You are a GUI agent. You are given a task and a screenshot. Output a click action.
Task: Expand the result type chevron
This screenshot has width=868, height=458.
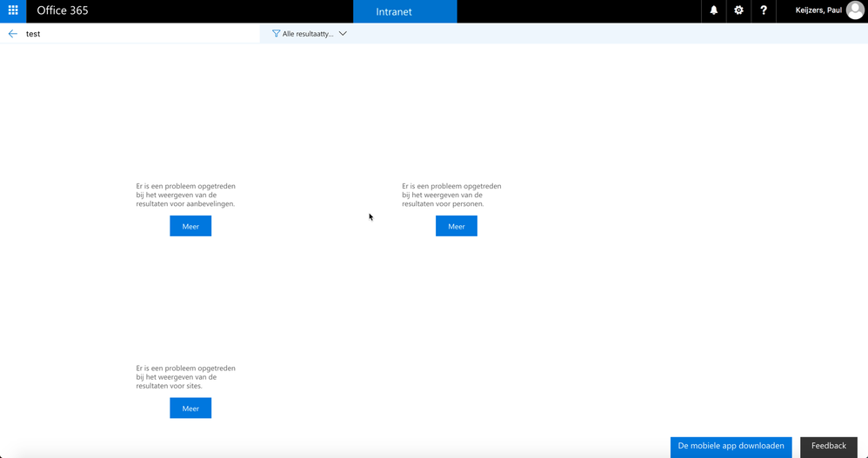tap(343, 34)
